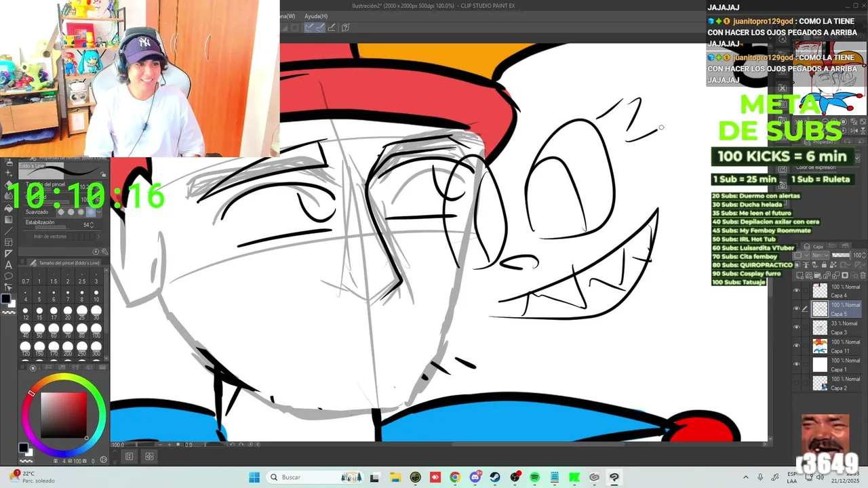Clip layer to layer below

coord(797,265)
